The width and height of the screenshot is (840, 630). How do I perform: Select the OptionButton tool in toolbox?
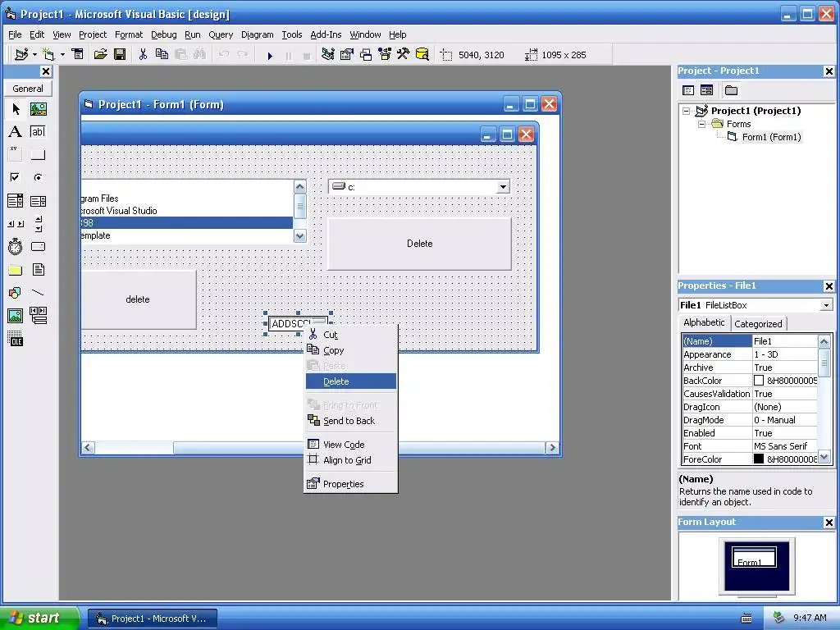point(38,177)
